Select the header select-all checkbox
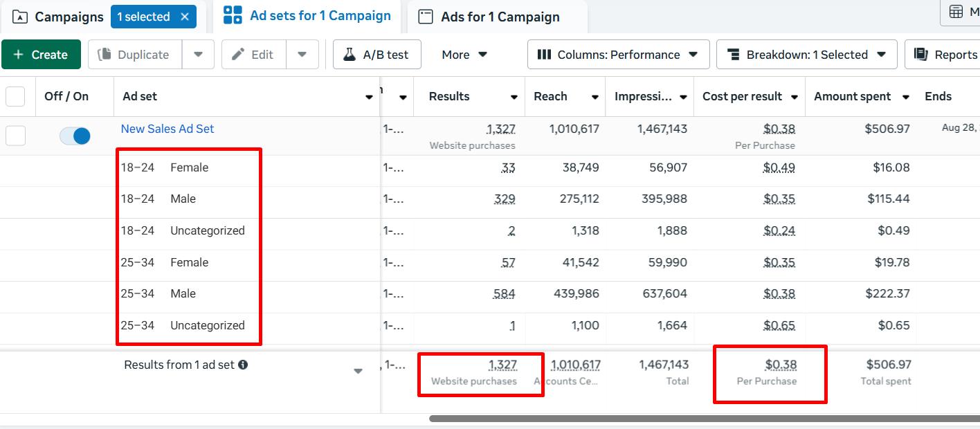The width and height of the screenshot is (980, 429). (x=15, y=96)
